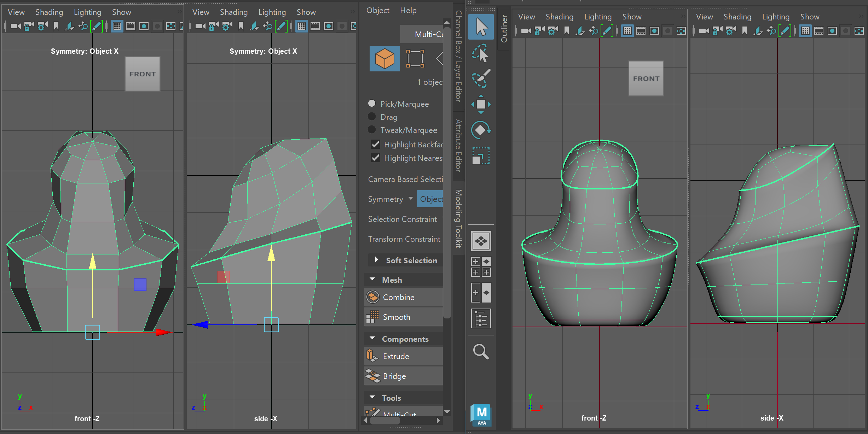This screenshot has width=868, height=434.
Task: Click the magnifier search icon
Action: 481,351
